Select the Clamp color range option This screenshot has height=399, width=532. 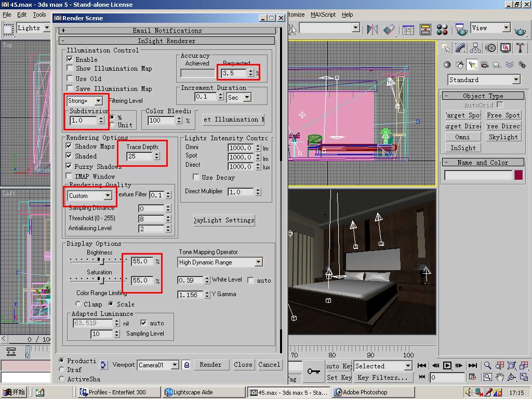(x=78, y=304)
